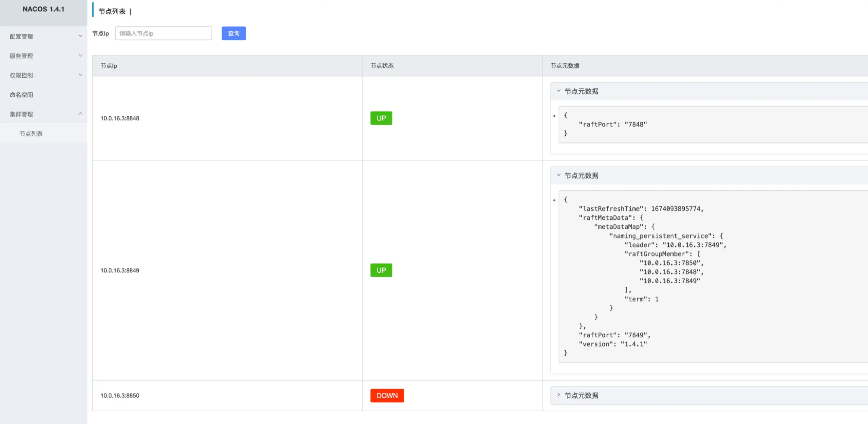Click the UP status badge of 10.0.16.3:8849
This screenshot has width=868, height=424.
point(381,270)
